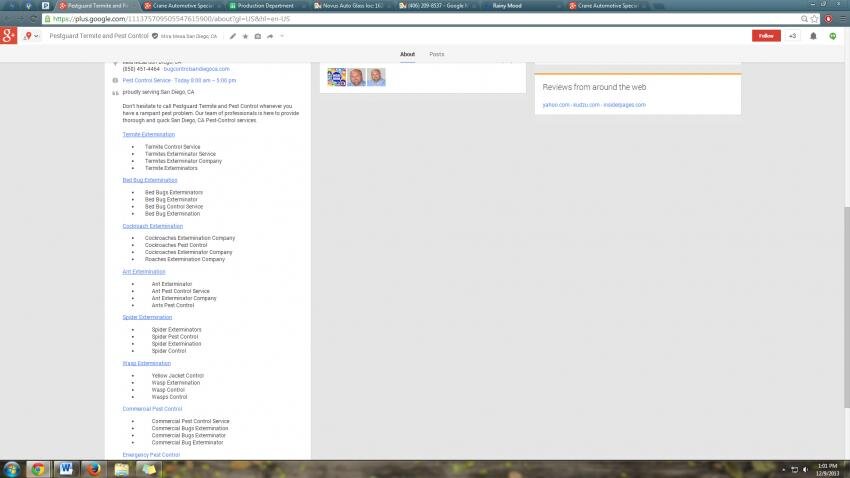Open Microsoft Word from the taskbar
This screenshot has height=478, width=850.
point(66,469)
